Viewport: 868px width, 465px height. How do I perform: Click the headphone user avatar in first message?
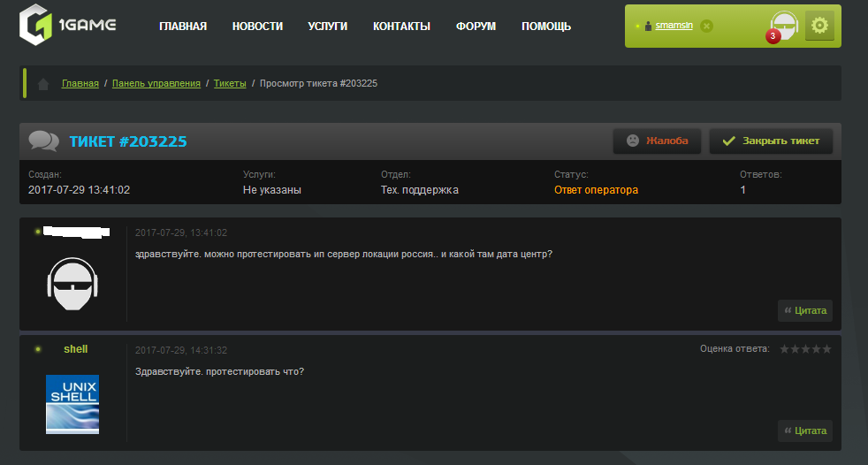click(x=72, y=284)
